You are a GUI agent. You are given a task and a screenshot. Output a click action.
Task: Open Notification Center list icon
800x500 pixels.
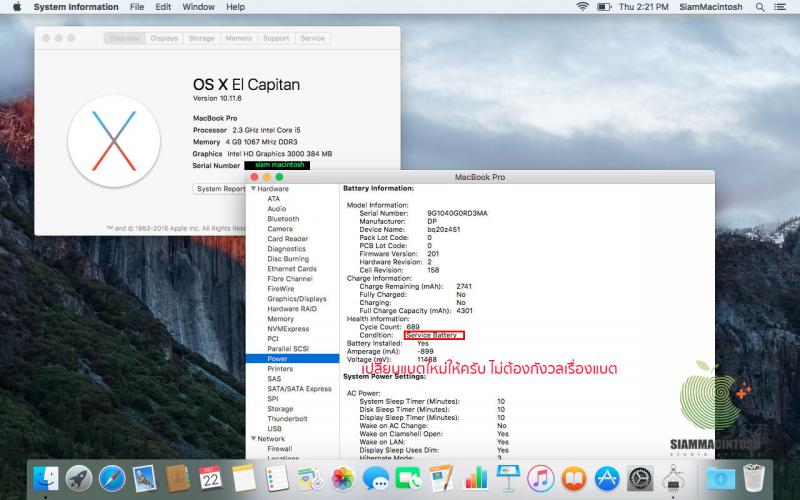click(x=780, y=7)
